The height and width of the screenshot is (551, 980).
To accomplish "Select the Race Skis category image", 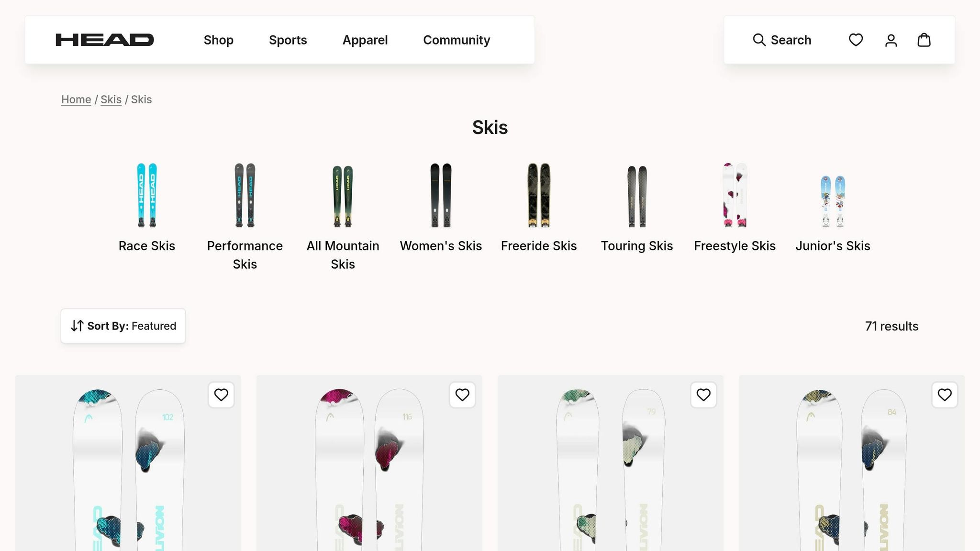I will coord(147,195).
